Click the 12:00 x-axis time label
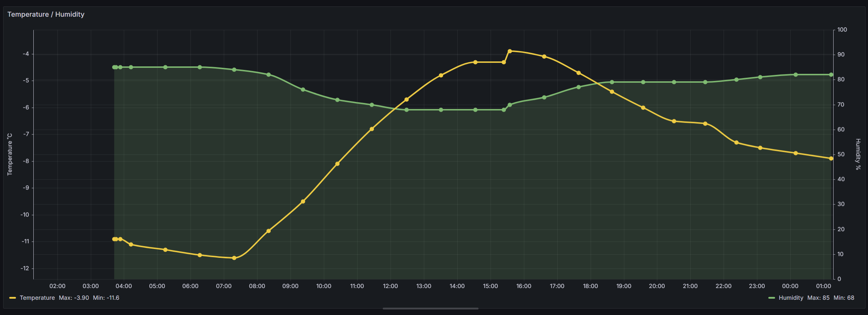 [x=390, y=286]
